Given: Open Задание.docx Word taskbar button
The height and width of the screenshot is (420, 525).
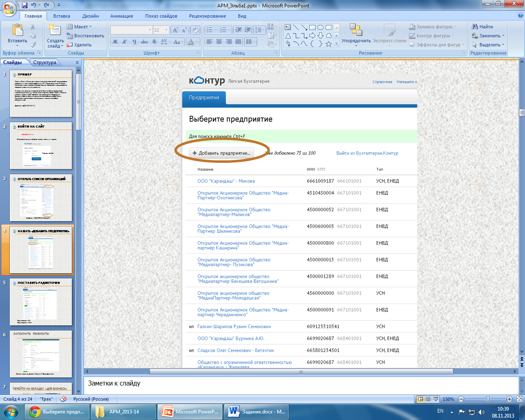Looking at the screenshot, I should tap(256, 412).
